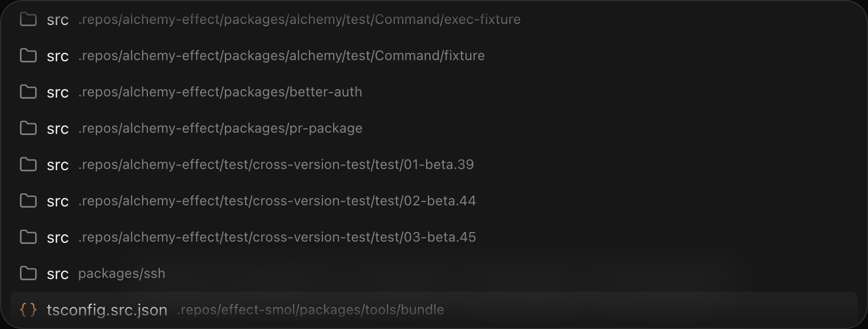
Task: Choose result with path test/Command/exec-fixture
Action: [x=434, y=19]
